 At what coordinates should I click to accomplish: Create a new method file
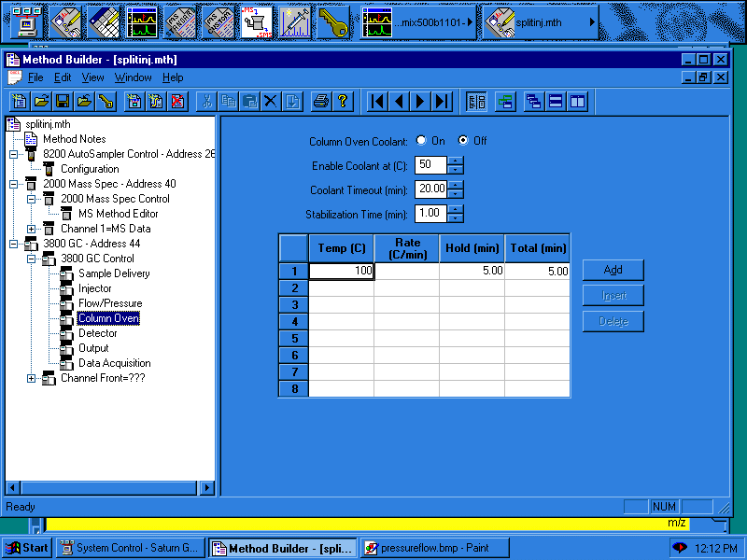pos(20,102)
